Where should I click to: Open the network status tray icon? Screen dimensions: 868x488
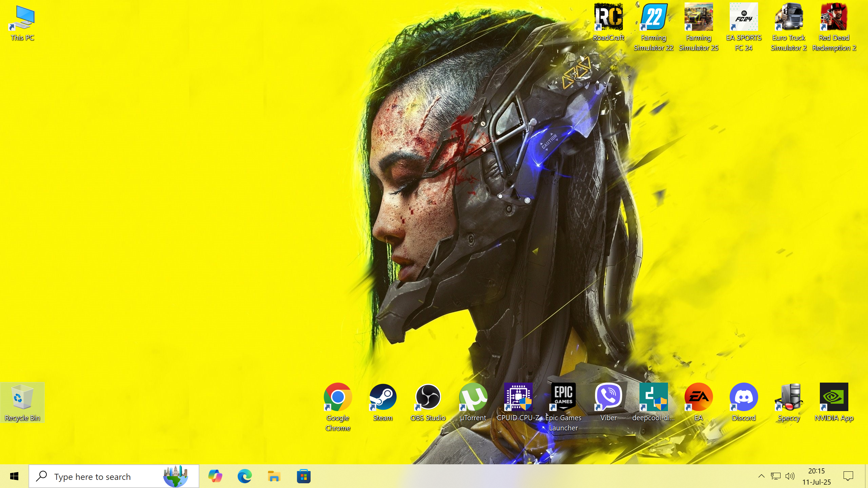(x=775, y=476)
